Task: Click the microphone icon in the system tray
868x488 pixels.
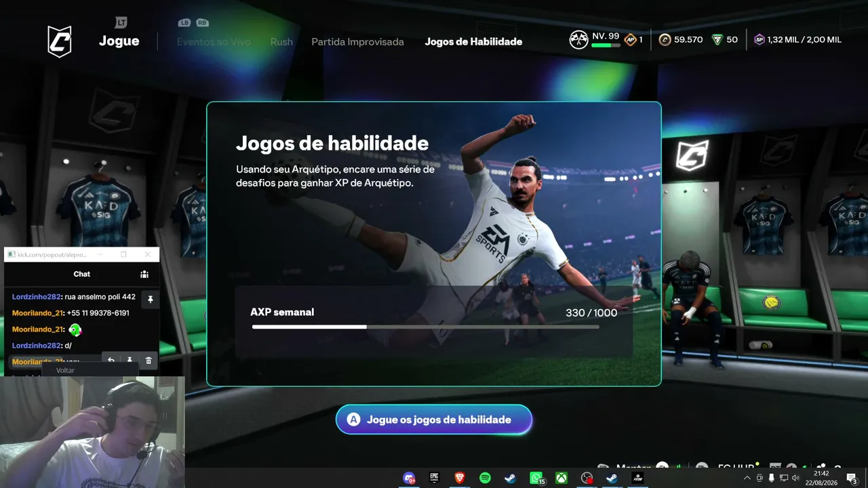Action: [x=771, y=478]
